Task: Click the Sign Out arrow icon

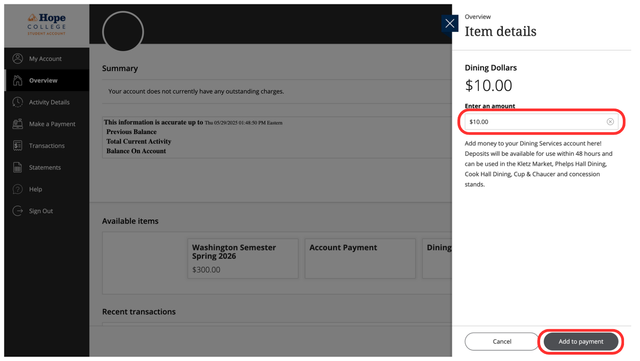Action: pos(18,211)
